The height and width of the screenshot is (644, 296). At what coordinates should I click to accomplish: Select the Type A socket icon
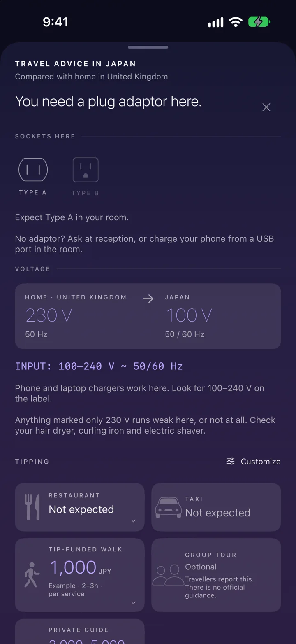click(x=33, y=170)
